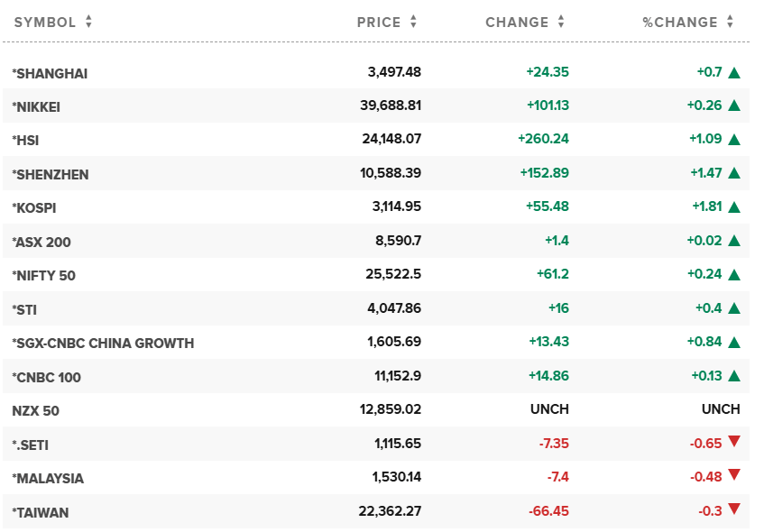Sort table by PRICE column arrows
764x532 pixels.
click(413, 23)
